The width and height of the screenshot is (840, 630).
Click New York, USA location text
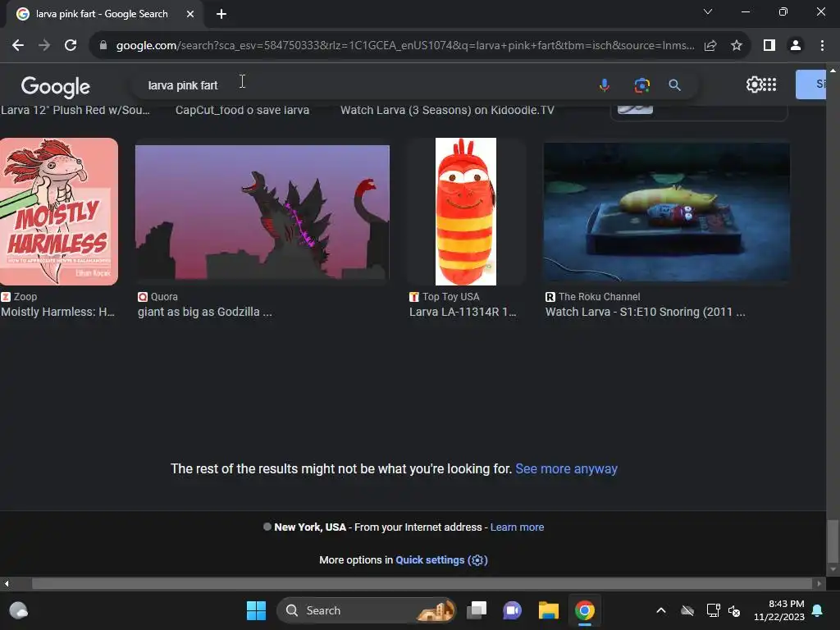tap(310, 527)
